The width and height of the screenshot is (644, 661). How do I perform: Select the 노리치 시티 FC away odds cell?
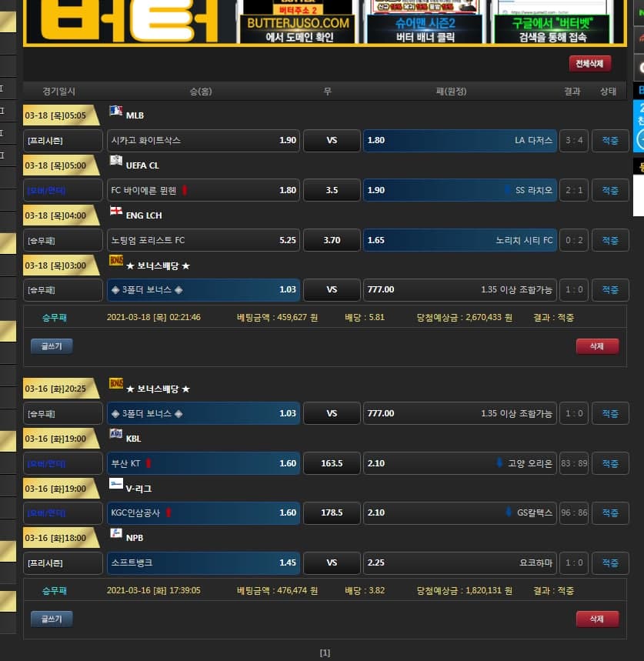point(460,240)
